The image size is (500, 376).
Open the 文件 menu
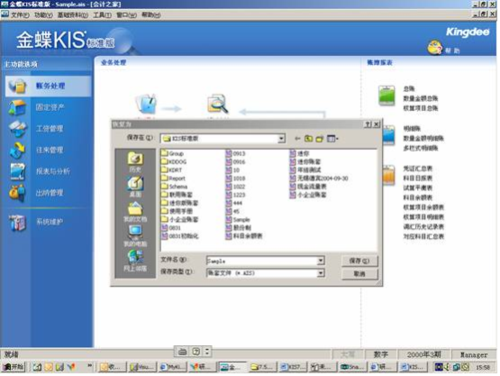coord(20,15)
